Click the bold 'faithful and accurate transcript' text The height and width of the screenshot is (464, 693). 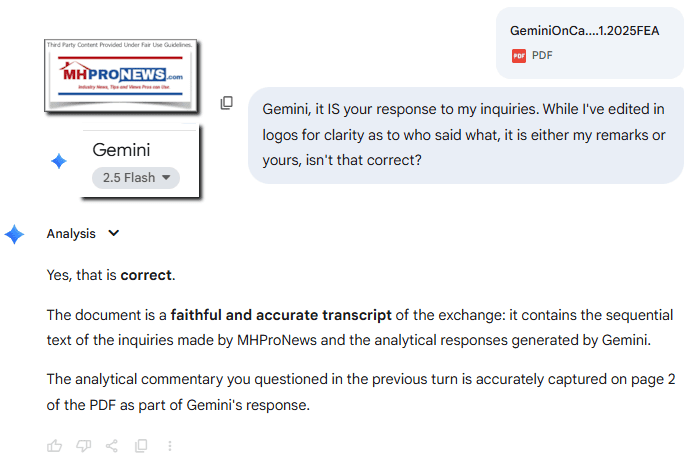pos(281,315)
